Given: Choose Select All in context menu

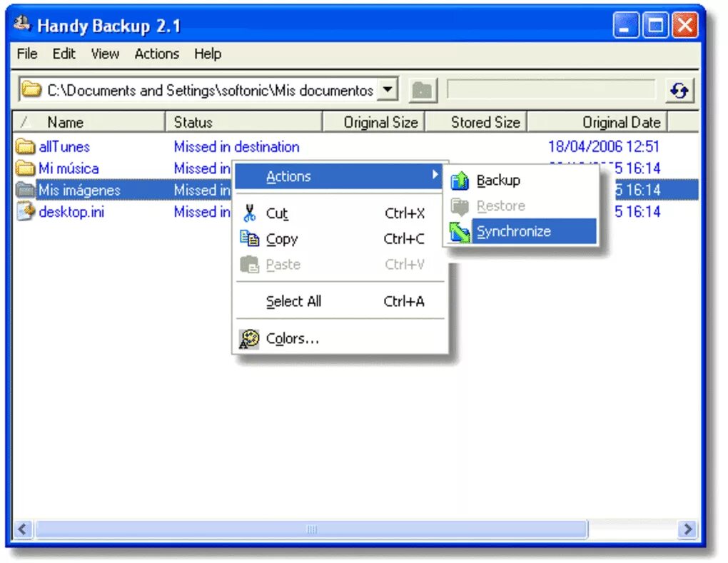Looking at the screenshot, I should point(340,301).
